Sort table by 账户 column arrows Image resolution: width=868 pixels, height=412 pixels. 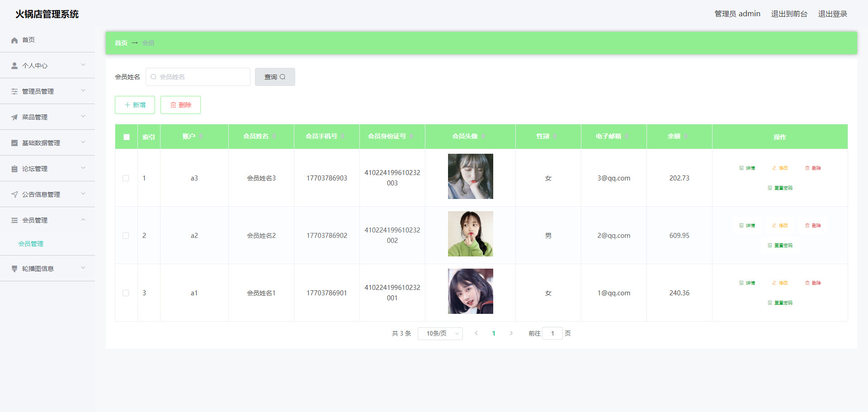(200, 137)
